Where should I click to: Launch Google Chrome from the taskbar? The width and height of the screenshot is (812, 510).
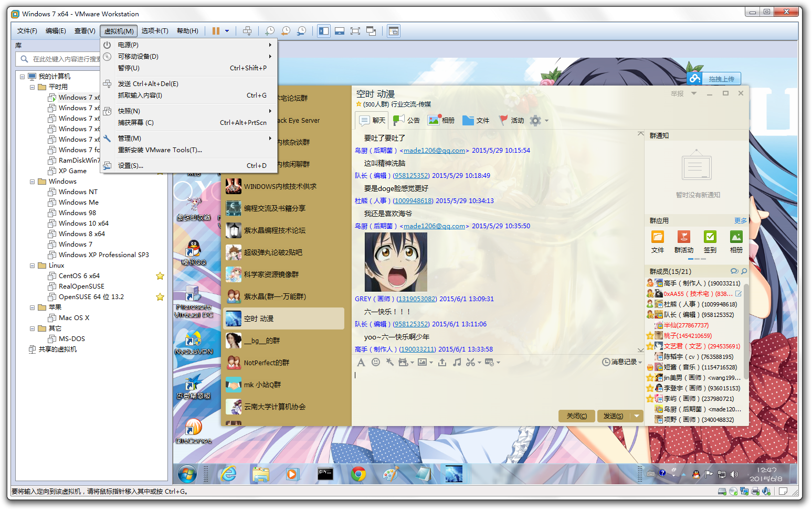pyautogui.click(x=358, y=474)
